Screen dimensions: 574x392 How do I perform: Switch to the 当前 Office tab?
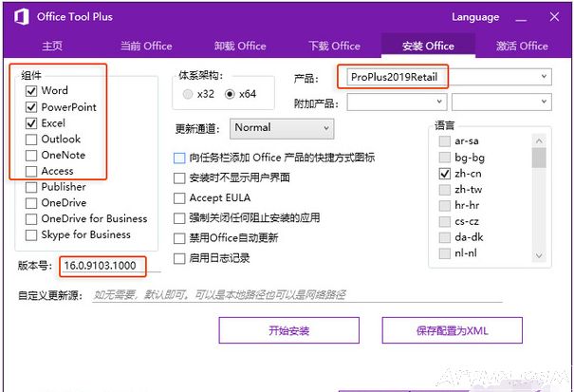tap(146, 46)
